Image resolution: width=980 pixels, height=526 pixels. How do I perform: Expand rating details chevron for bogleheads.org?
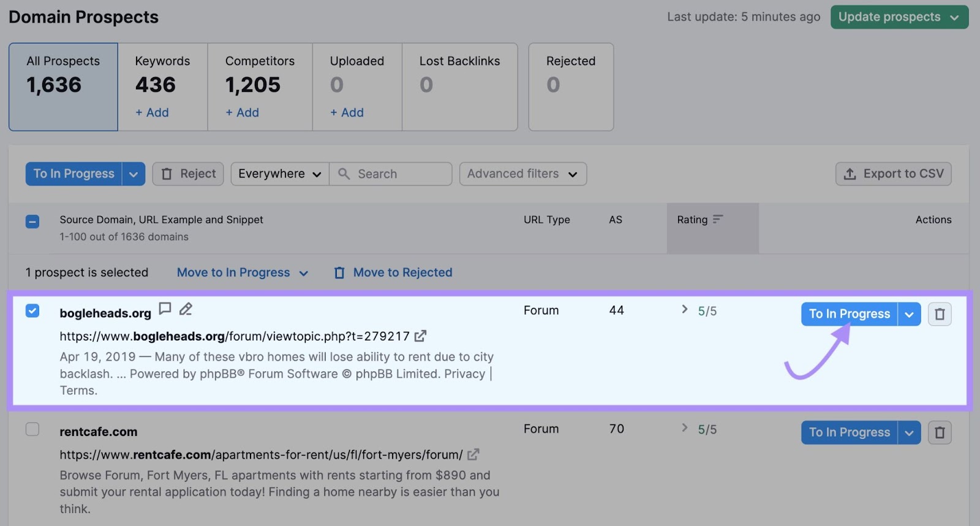[x=685, y=310]
